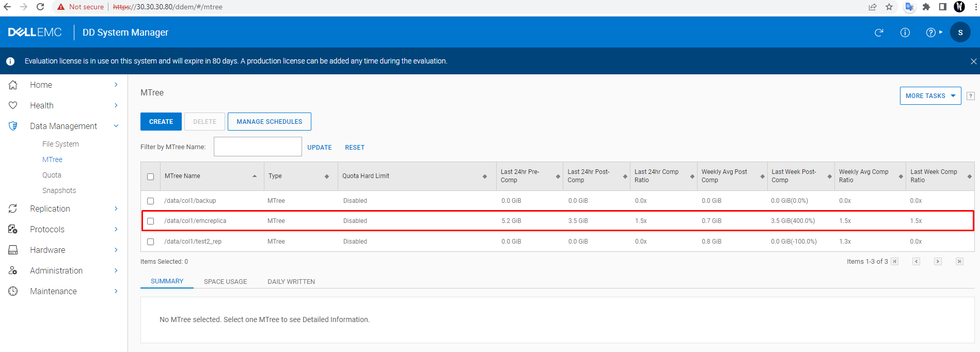Toggle the select-all header checkbox
Screen dimensions: 980x352
click(x=150, y=177)
